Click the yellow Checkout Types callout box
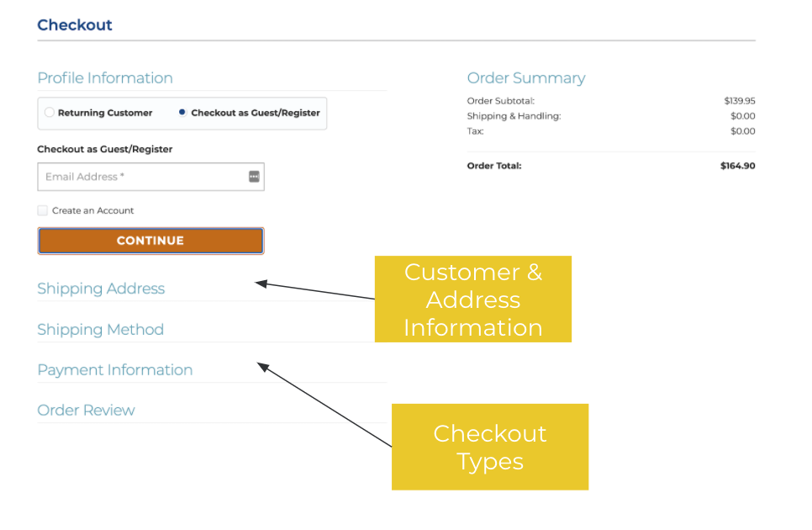This screenshot has height=530, width=812. [x=489, y=447]
